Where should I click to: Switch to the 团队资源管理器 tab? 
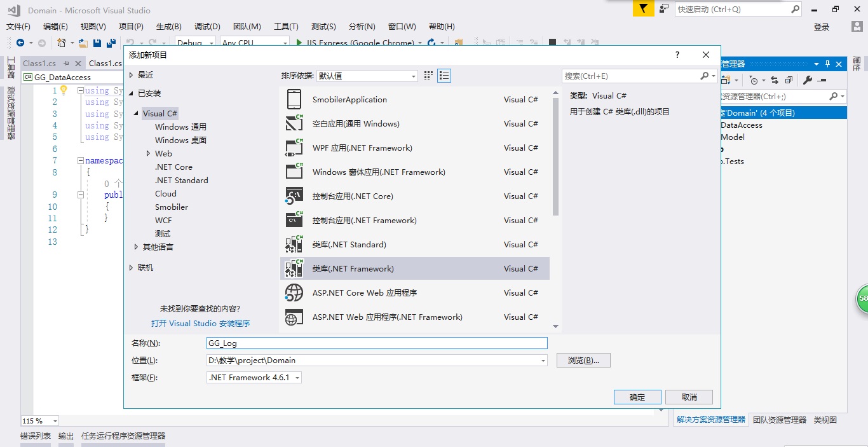780,420
